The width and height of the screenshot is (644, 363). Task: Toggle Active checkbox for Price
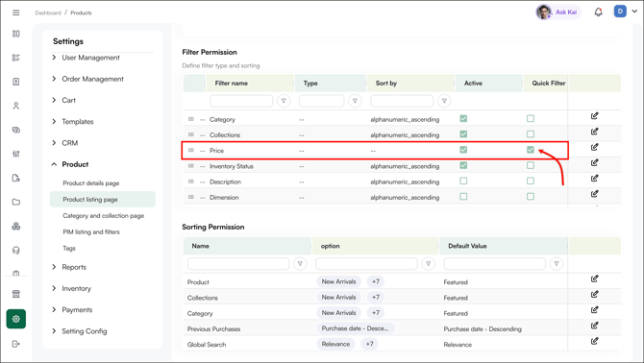[463, 150]
